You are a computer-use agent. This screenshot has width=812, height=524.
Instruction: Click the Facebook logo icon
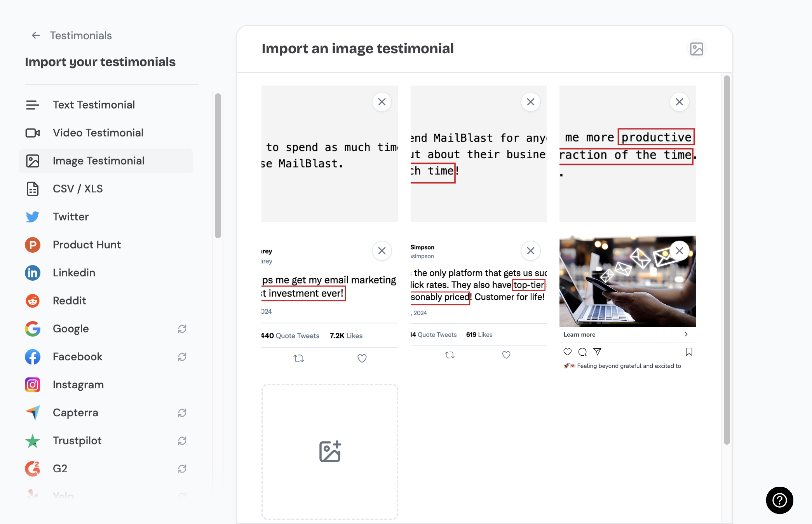pos(33,356)
